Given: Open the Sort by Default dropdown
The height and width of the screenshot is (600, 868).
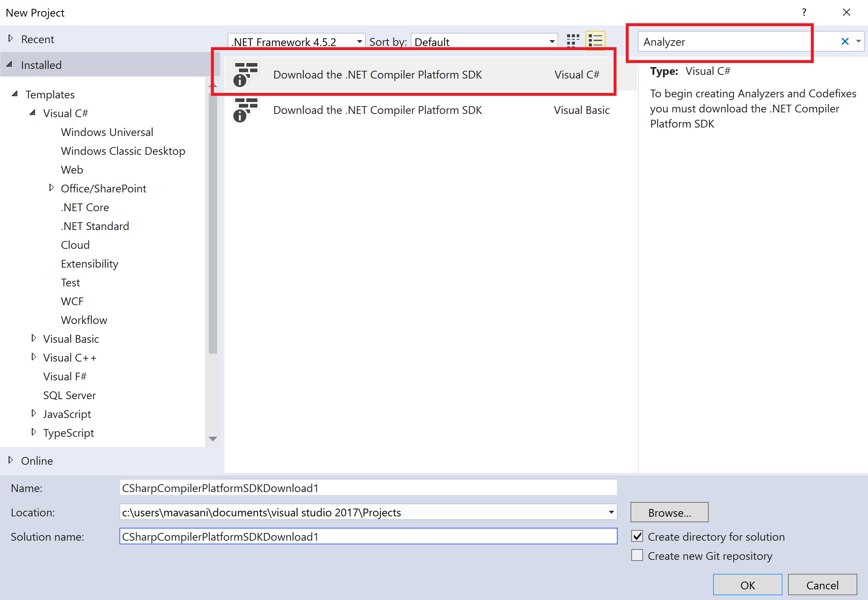Looking at the screenshot, I should [x=485, y=42].
